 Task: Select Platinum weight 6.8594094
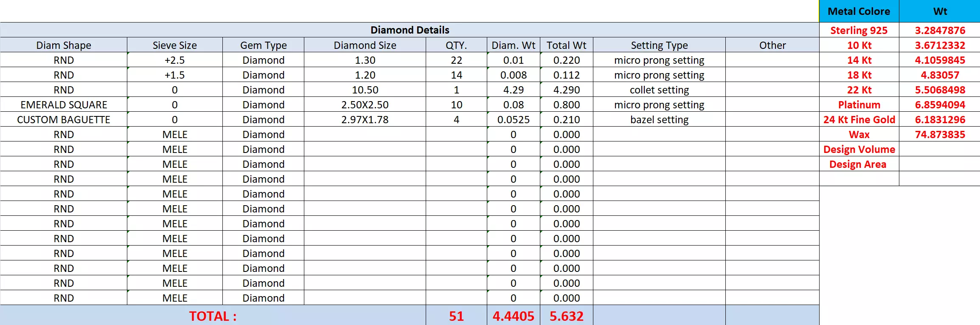940,105
